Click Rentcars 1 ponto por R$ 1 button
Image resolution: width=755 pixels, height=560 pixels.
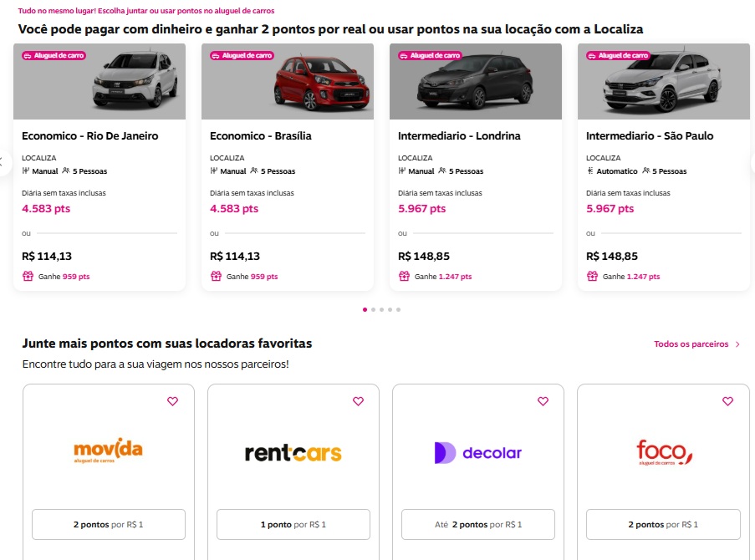pyautogui.click(x=293, y=524)
